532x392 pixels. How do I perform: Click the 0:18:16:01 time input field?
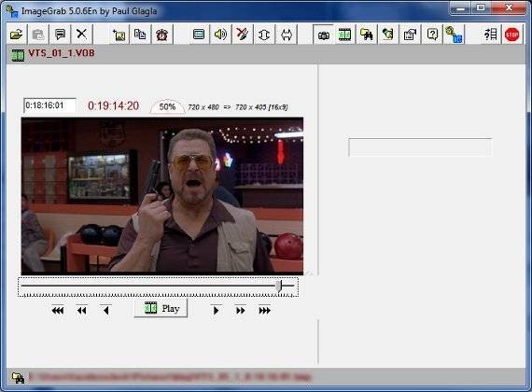click(x=49, y=105)
